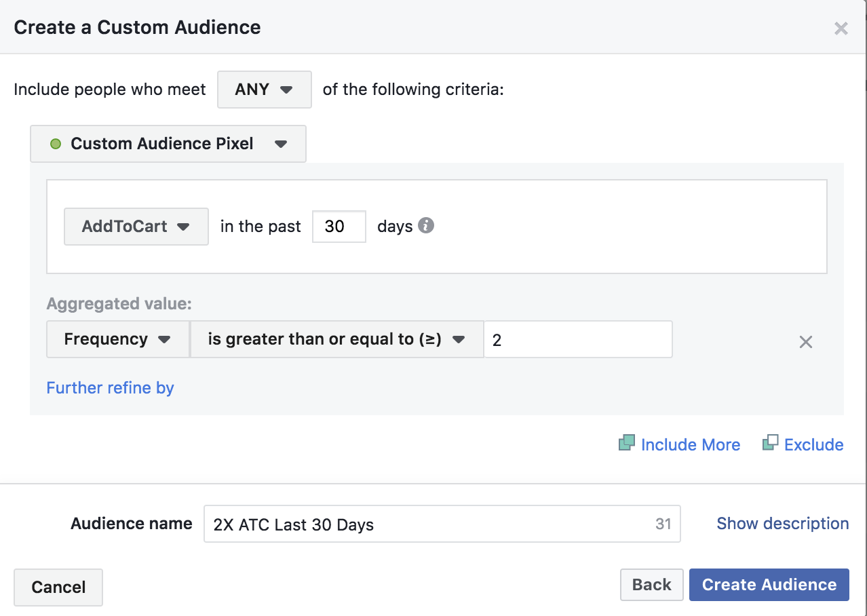
Task: Click Show description link
Action: [783, 524]
